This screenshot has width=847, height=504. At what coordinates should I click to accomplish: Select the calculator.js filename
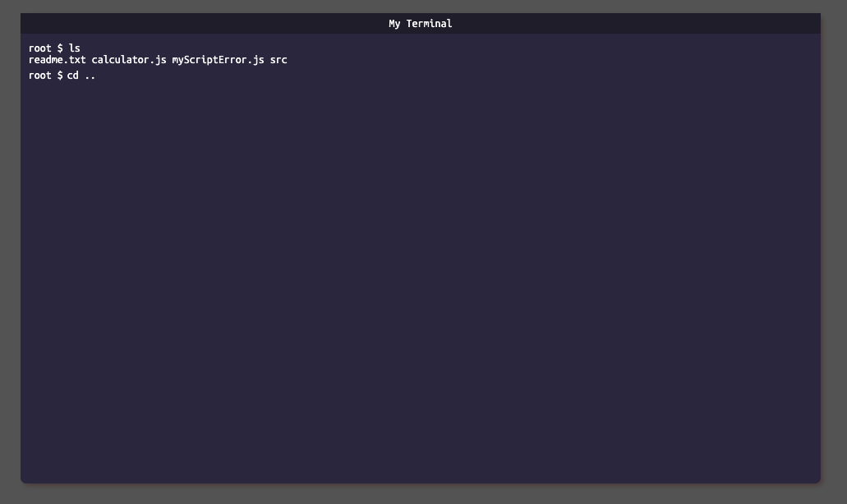127,59
